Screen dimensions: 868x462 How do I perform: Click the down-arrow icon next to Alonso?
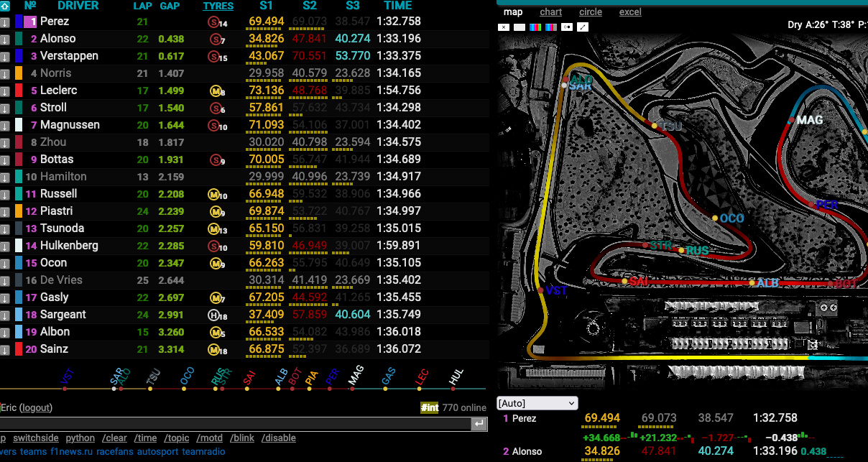pyautogui.click(x=4, y=40)
